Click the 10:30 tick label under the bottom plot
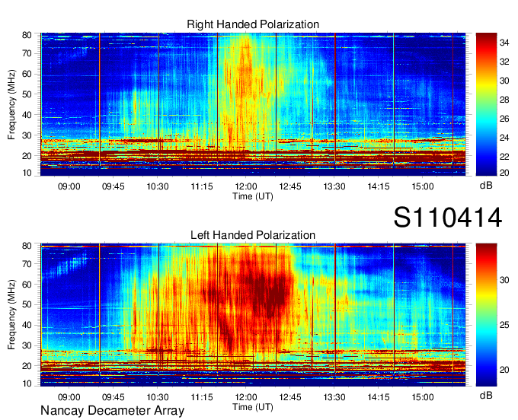 click(x=158, y=397)
